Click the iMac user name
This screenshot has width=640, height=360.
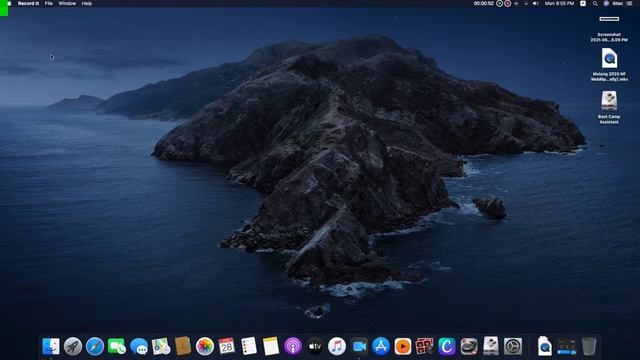pyautogui.click(x=618, y=3)
